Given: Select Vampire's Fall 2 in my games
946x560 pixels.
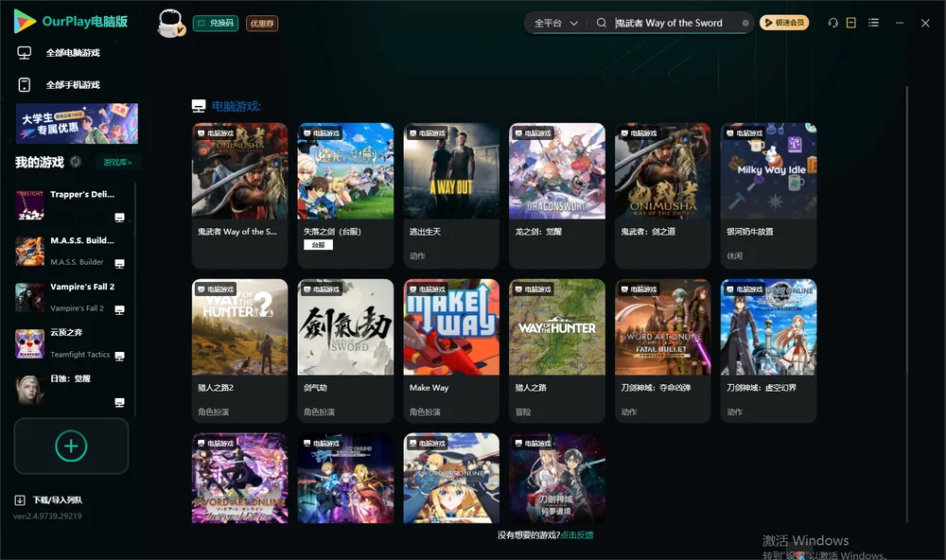Looking at the screenshot, I should click(x=71, y=297).
